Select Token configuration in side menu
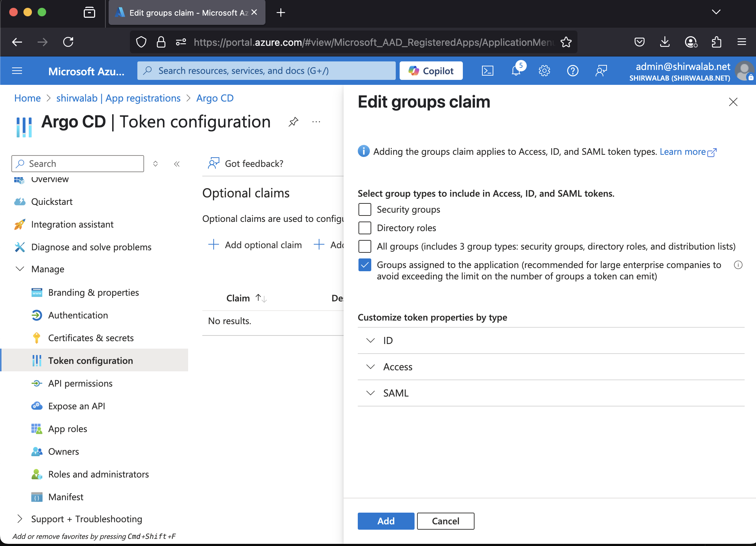The height and width of the screenshot is (546, 756). pyautogui.click(x=94, y=361)
